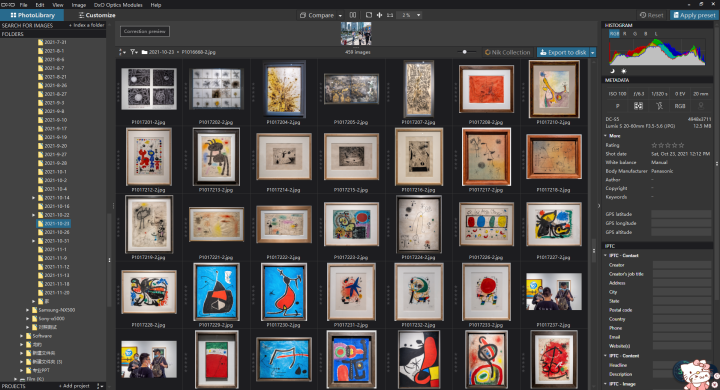The width and height of the screenshot is (720, 390).
Task: Open the Compare dropdown arrow
Action: pyautogui.click(x=340, y=15)
